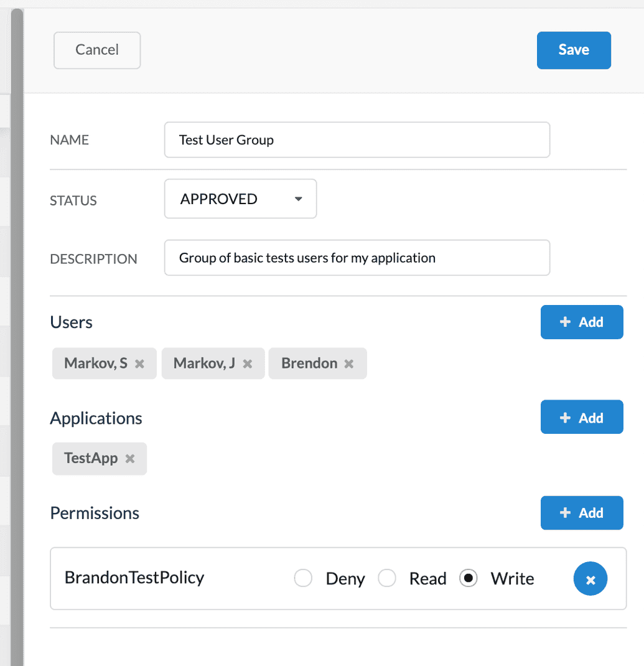Open the STATUS dropdown showing APPROVED
This screenshot has width=644, height=666.
pos(240,199)
